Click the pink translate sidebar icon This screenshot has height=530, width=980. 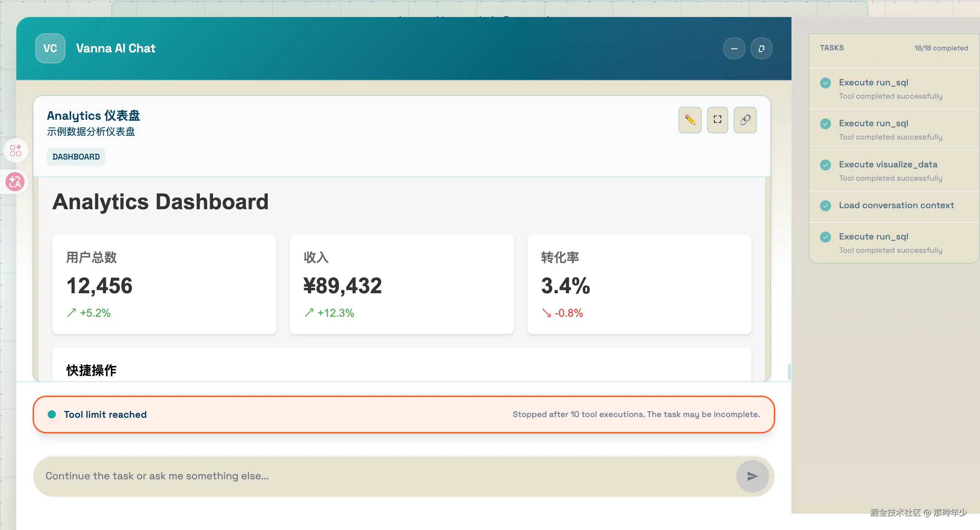tap(15, 182)
